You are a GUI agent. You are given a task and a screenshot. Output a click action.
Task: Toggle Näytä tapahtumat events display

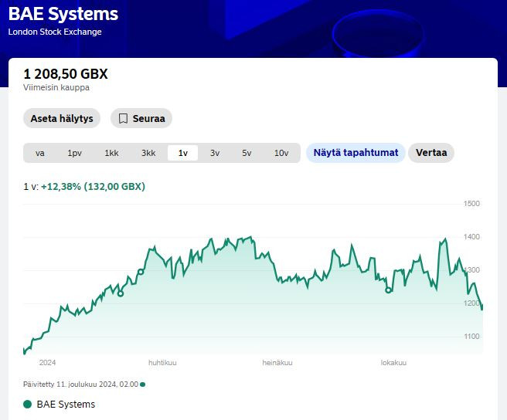[x=356, y=153]
